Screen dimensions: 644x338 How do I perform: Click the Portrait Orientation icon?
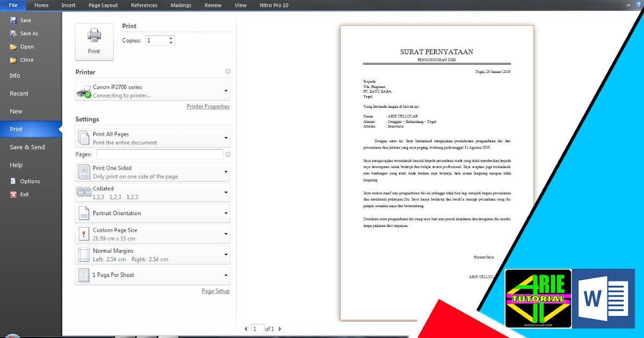click(x=84, y=213)
